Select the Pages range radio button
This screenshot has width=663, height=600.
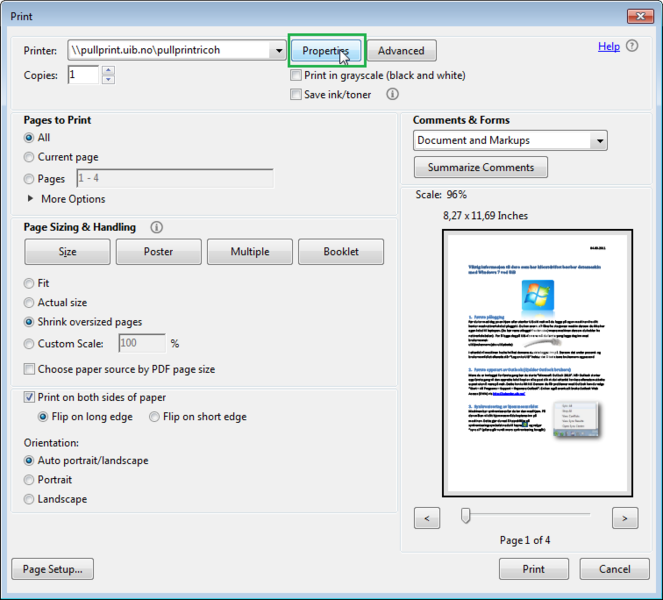(x=29, y=179)
